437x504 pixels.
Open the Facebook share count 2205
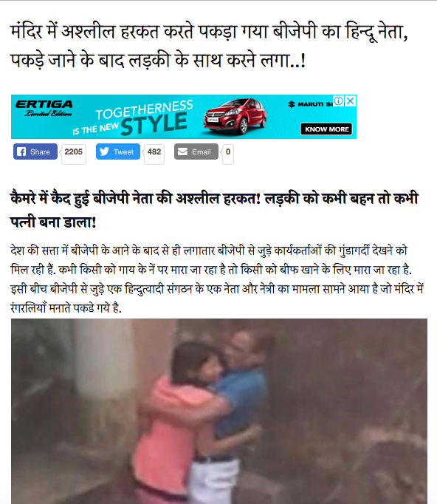tap(74, 152)
